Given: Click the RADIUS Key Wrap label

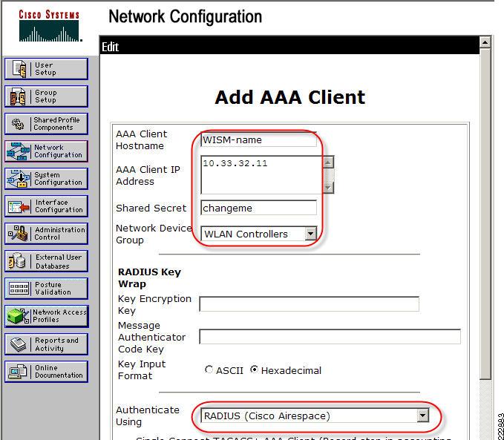Looking at the screenshot, I should (149, 278).
